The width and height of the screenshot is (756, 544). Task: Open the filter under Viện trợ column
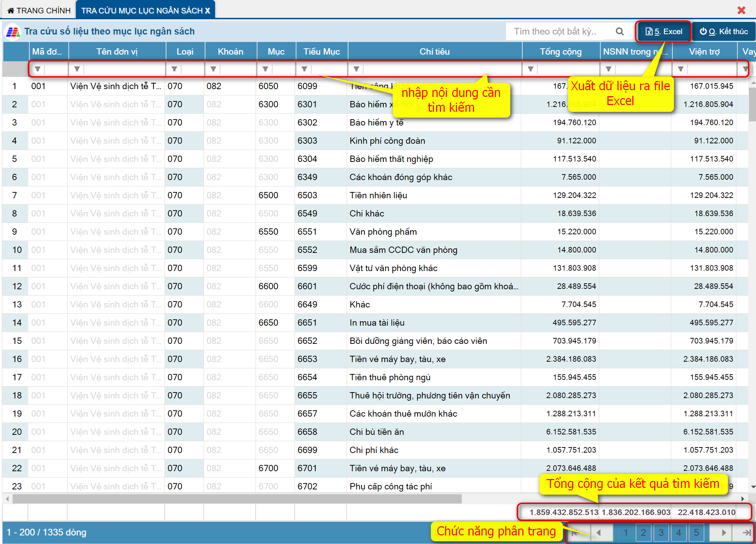[681, 69]
